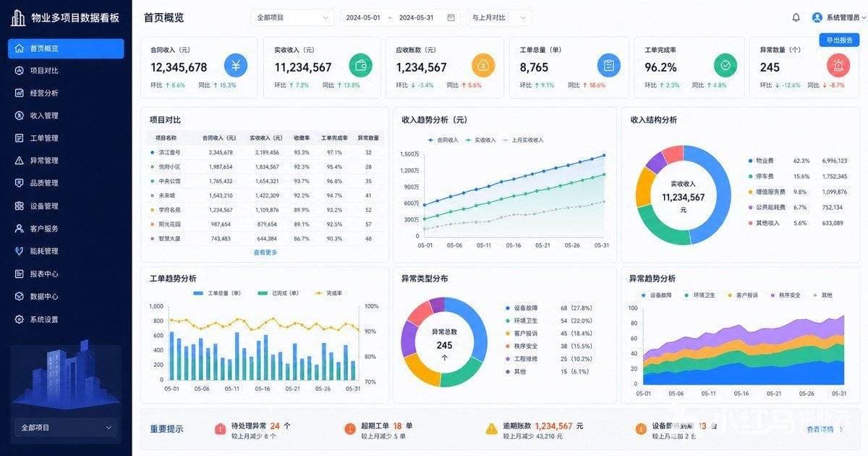This screenshot has width=868, height=456.
Task: Click the 收入管理 coin icon in sidebar
Action: [19, 116]
